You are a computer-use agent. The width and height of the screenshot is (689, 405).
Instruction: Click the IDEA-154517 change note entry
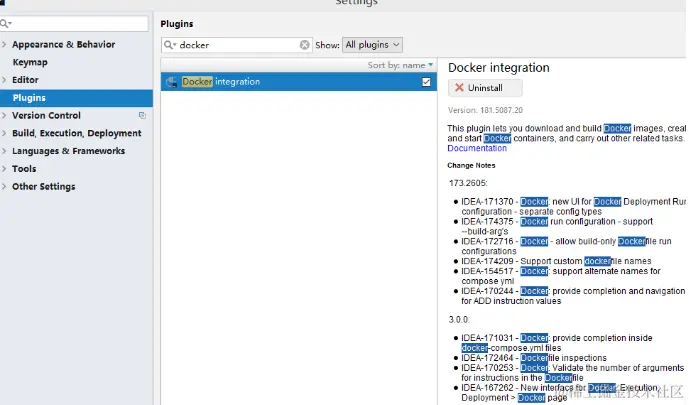[561, 276]
